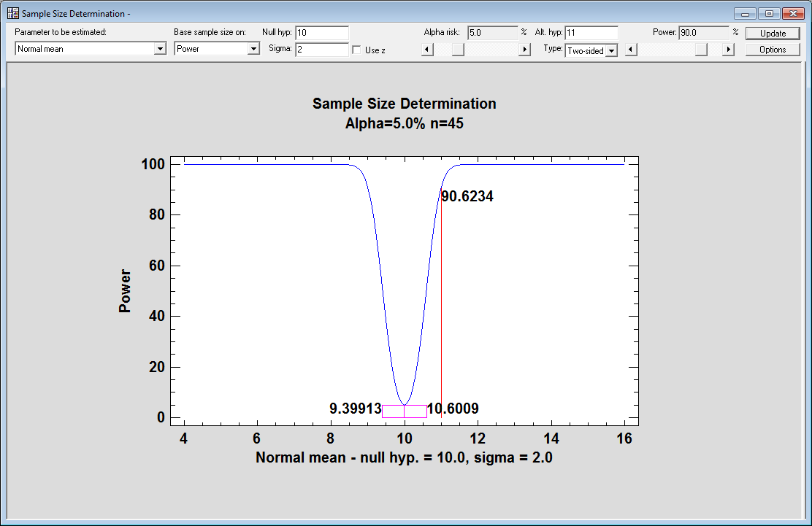The image size is (812, 526).
Task: Click the 90.6234 power label on plot
Action: [468, 196]
